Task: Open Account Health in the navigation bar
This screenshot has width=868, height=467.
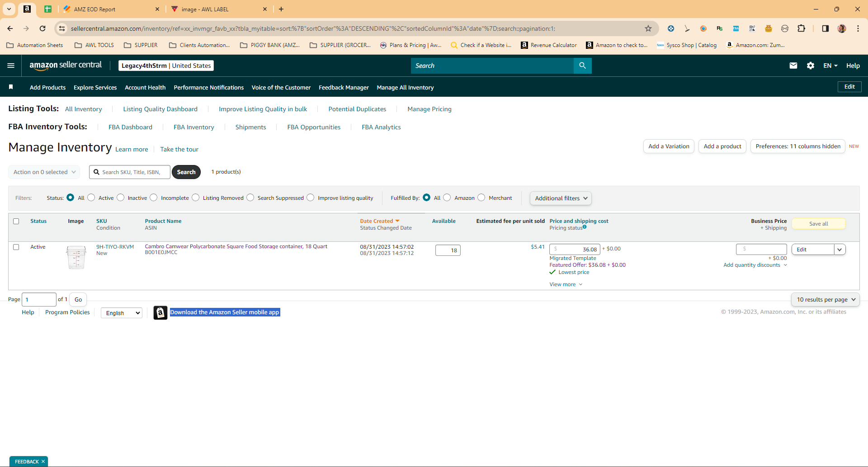Action: pos(145,87)
